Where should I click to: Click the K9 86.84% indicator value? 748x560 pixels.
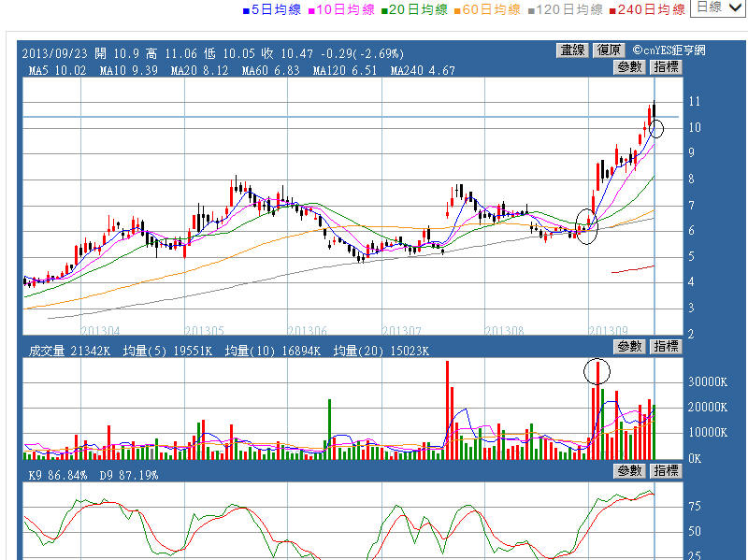58,476
